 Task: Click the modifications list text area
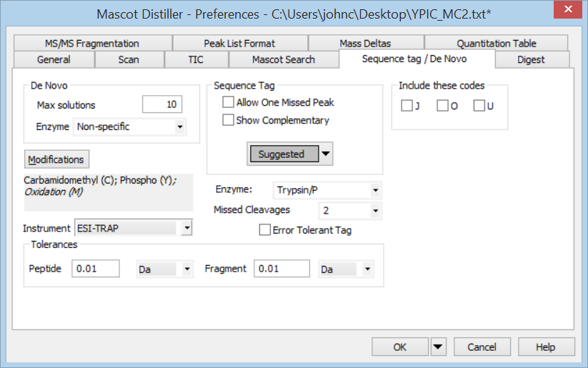(x=109, y=192)
